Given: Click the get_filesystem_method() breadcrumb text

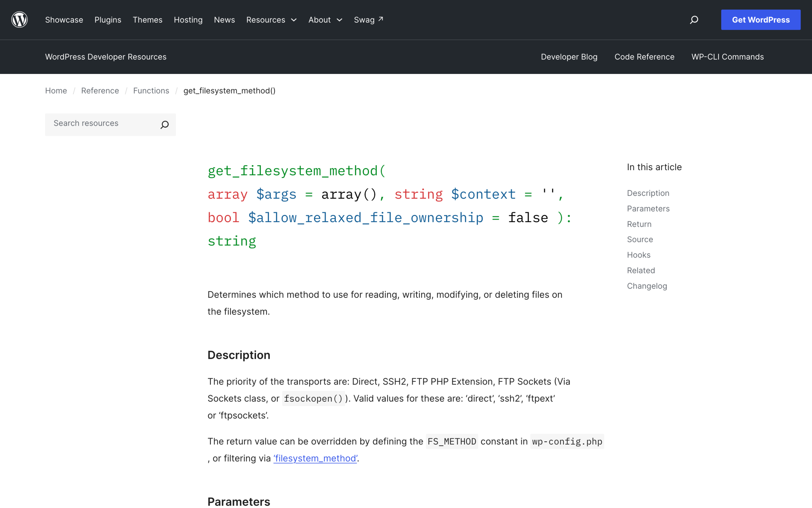Looking at the screenshot, I should 230,91.
